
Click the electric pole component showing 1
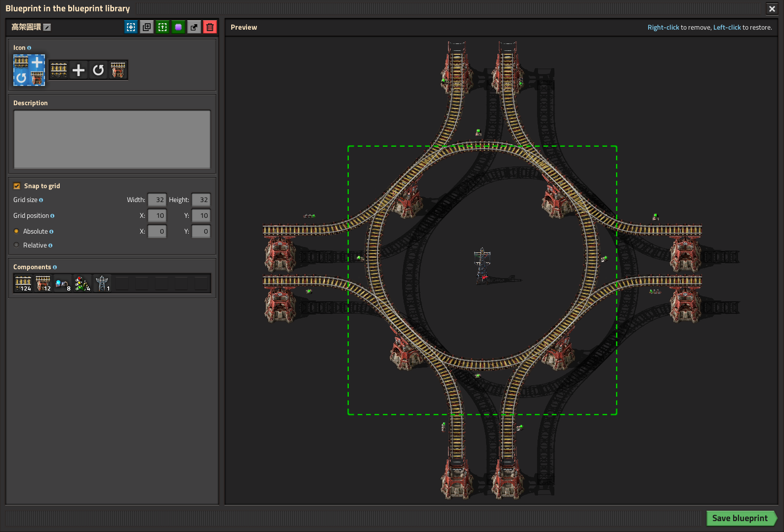tap(102, 284)
